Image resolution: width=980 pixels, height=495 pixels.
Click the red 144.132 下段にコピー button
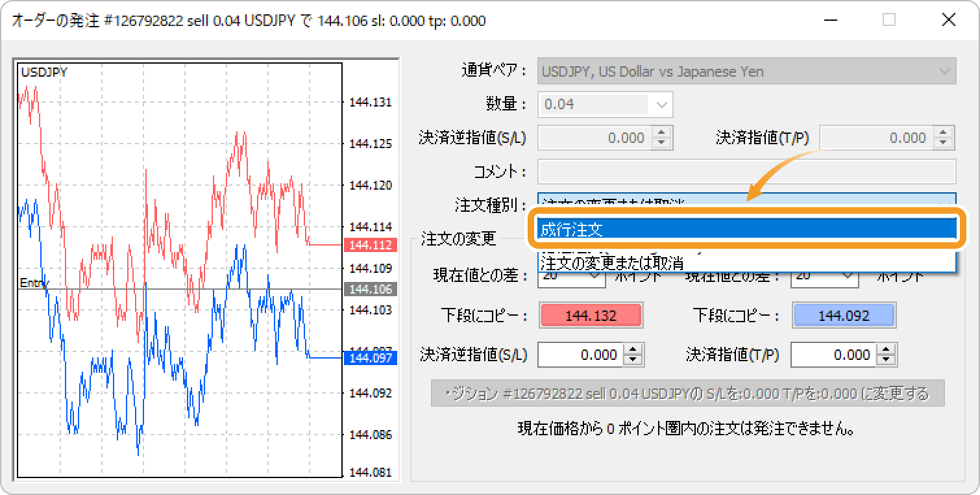591,316
